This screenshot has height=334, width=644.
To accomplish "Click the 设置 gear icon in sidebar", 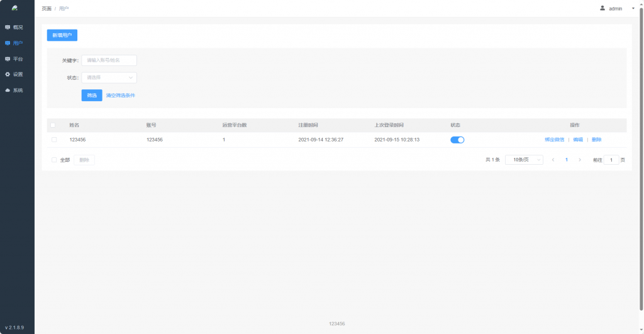I will [x=8, y=74].
